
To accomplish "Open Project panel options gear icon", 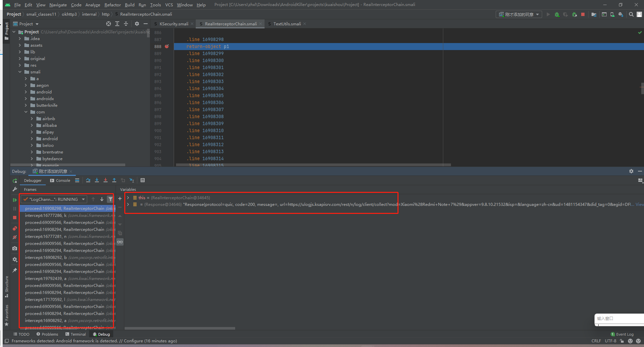I will 137,24.
